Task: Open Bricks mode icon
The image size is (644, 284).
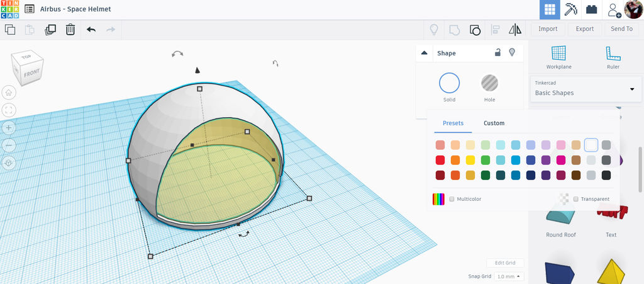Action: point(591,9)
